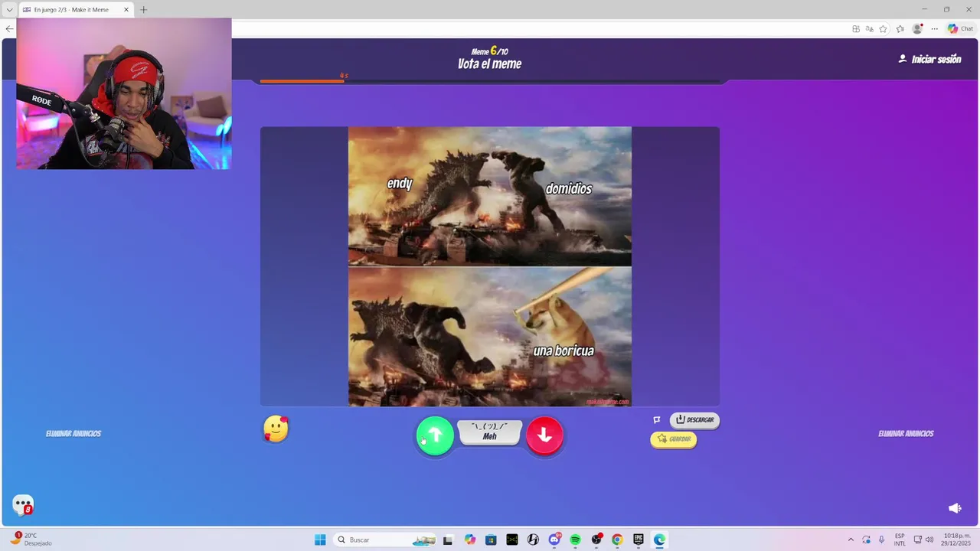Open OBS Studio from the taskbar
Viewport: 980px width, 551px height.
click(596, 540)
